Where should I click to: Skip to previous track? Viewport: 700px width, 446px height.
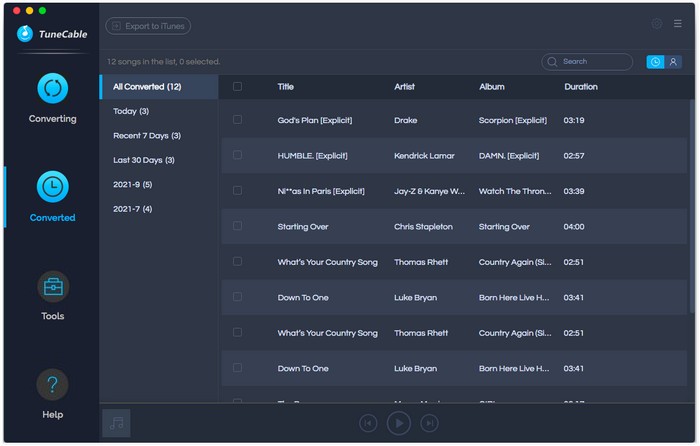tap(368, 423)
